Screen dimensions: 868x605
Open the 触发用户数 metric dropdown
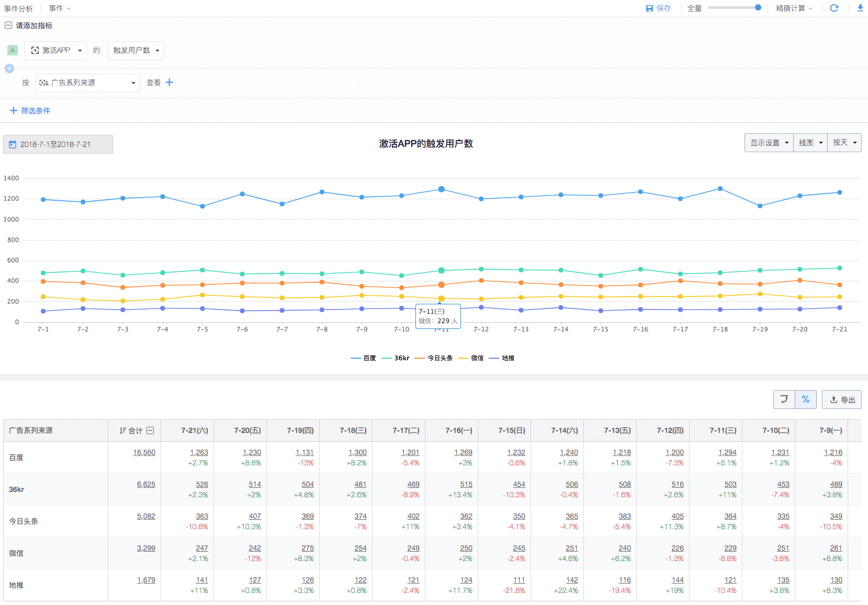tap(136, 50)
